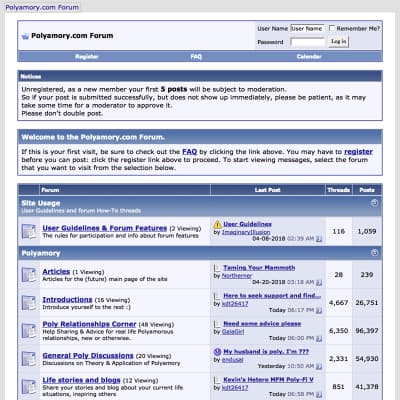Click the Site Usage category title
The height and width of the screenshot is (400, 400).
pos(41,203)
